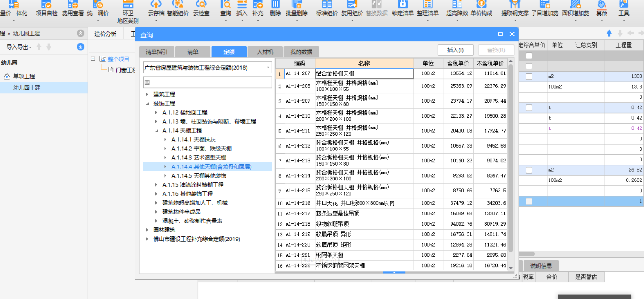Expand the 园林建筑 tree node
The image size is (644, 299).
(147, 230)
